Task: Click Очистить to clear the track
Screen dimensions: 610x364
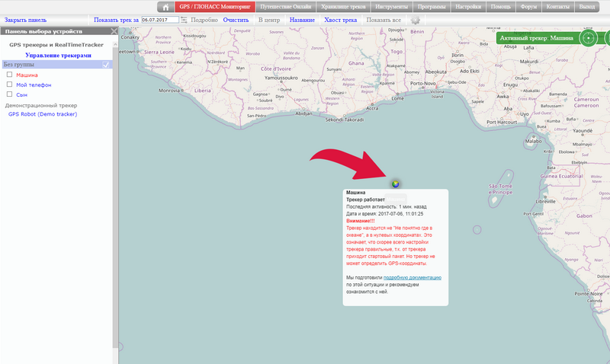Action: pyautogui.click(x=236, y=20)
